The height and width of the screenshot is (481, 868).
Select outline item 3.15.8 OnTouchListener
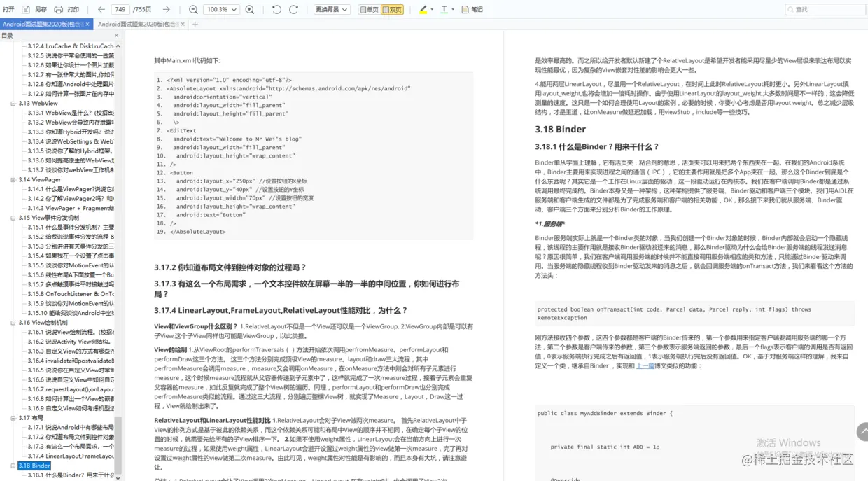(x=71, y=294)
